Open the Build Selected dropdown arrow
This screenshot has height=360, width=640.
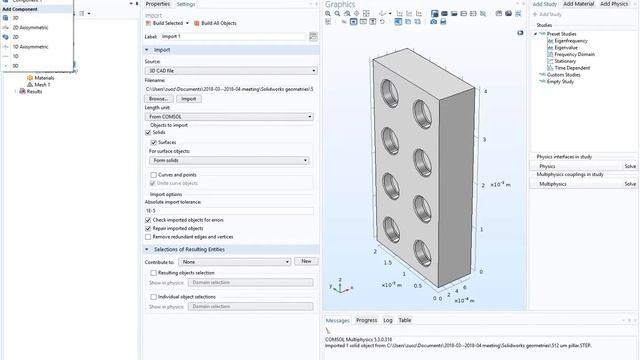(187, 23)
